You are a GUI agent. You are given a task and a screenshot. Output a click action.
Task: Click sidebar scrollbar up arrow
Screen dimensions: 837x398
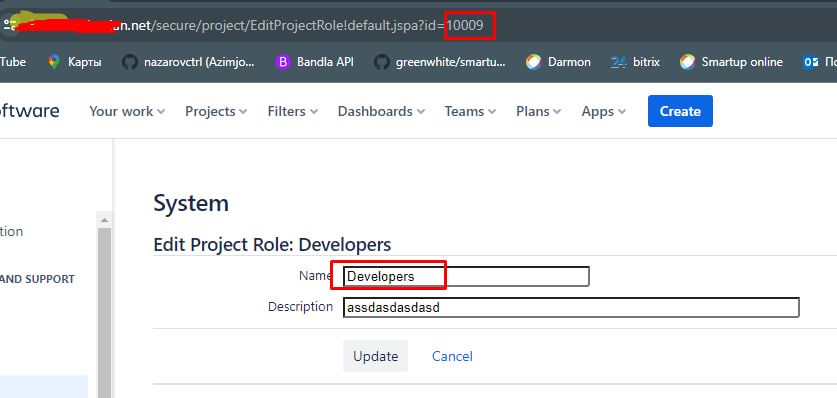[x=104, y=220]
